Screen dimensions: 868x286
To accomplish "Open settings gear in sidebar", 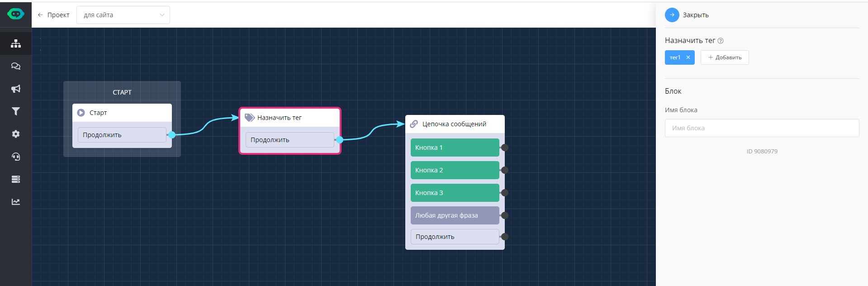I will [x=16, y=134].
